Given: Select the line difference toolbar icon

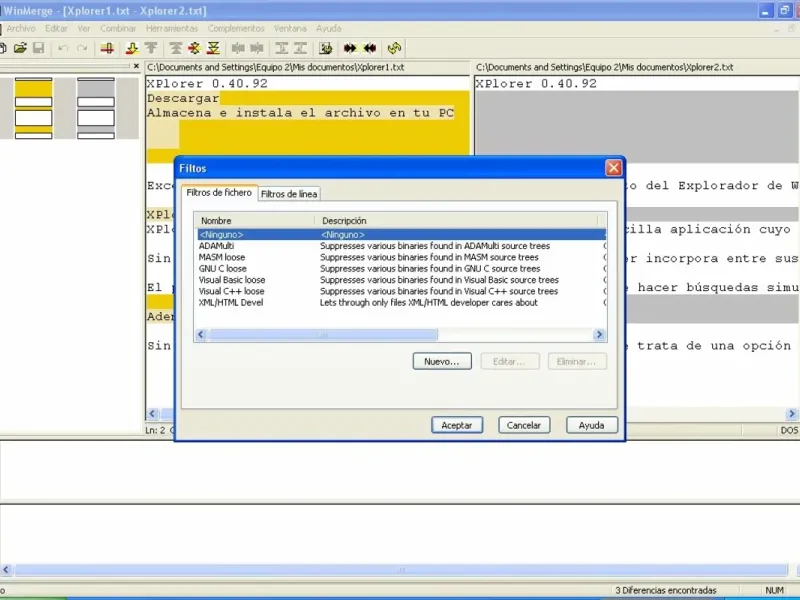Looking at the screenshot, I should (107, 48).
